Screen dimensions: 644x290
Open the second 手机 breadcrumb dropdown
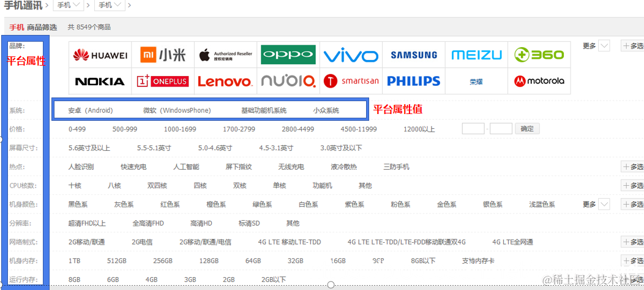coord(110,6)
